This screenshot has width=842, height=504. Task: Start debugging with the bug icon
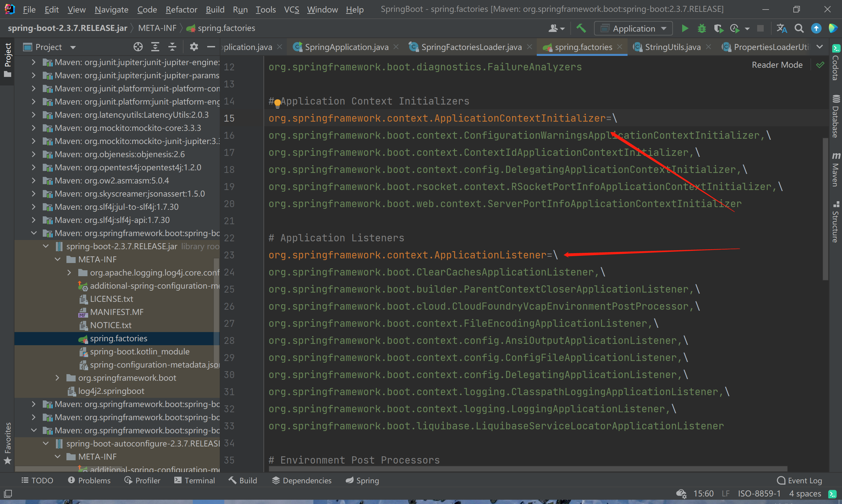702,29
